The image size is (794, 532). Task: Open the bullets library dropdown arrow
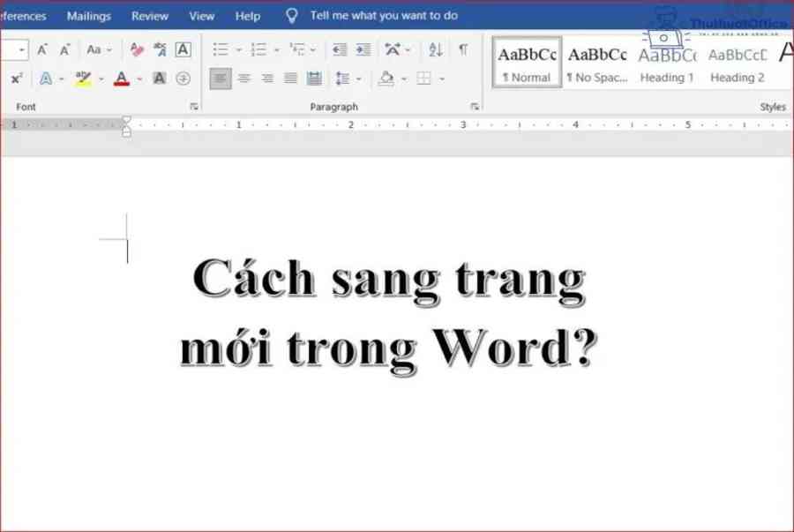pos(238,49)
